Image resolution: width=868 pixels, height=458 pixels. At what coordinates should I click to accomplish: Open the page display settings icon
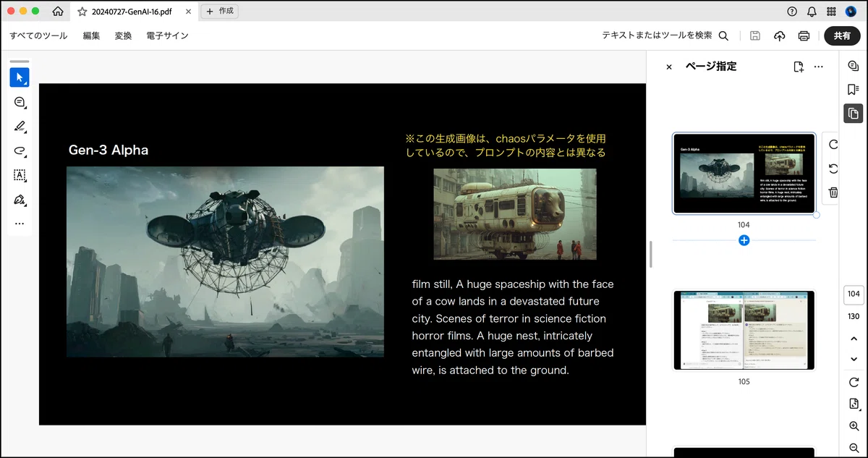(x=854, y=404)
